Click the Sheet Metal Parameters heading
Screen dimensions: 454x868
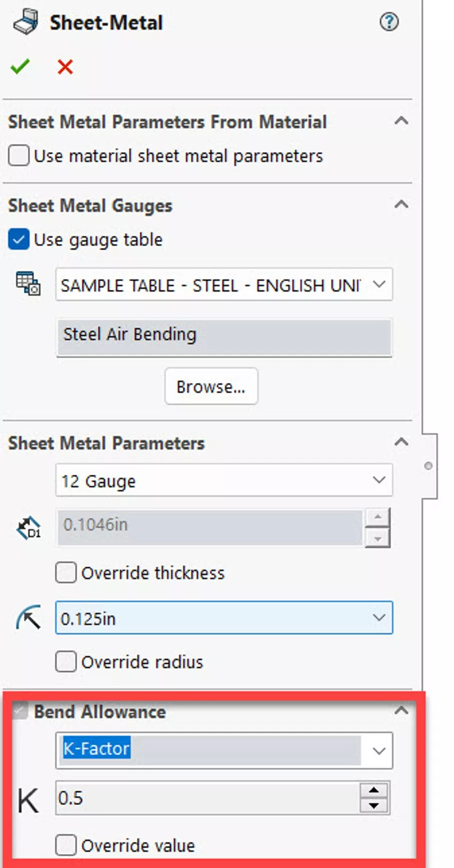click(106, 443)
